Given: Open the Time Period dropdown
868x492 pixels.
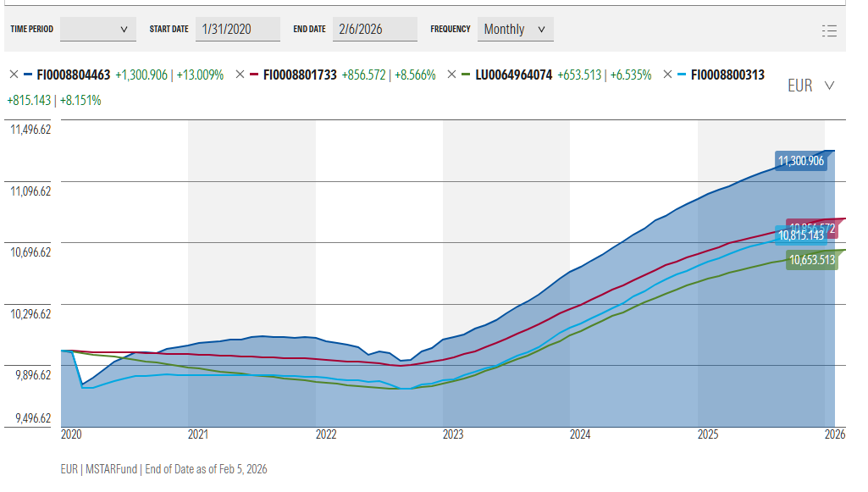Looking at the screenshot, I should coord(98,29).
